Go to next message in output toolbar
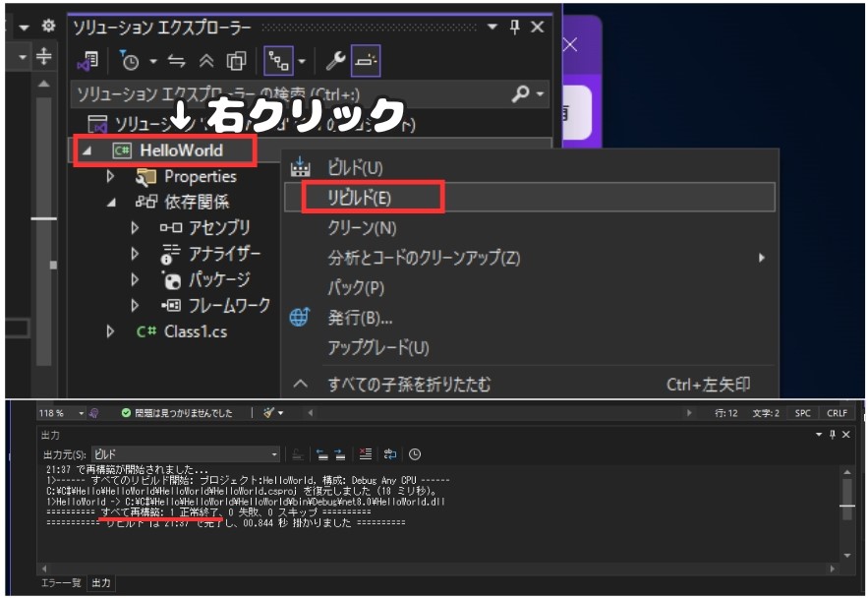The width and height of the screenshot is (868, 598). [340, 454]
